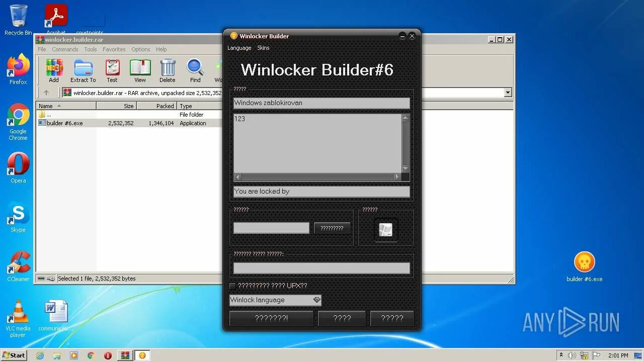The image size is (644, 362).
Task: Click the Action Center flag tray icon
Action: tap(596, 355)
